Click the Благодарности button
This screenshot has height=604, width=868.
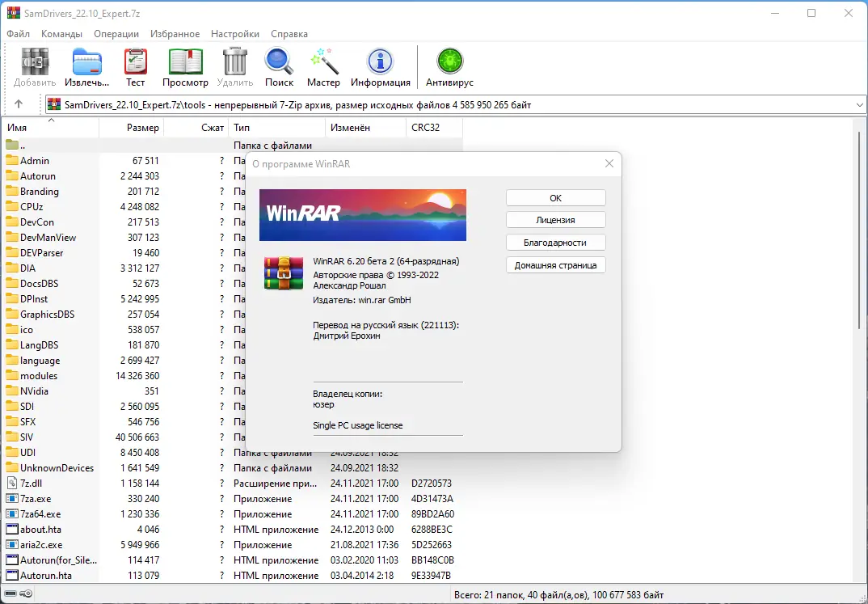tap(556, 243)
